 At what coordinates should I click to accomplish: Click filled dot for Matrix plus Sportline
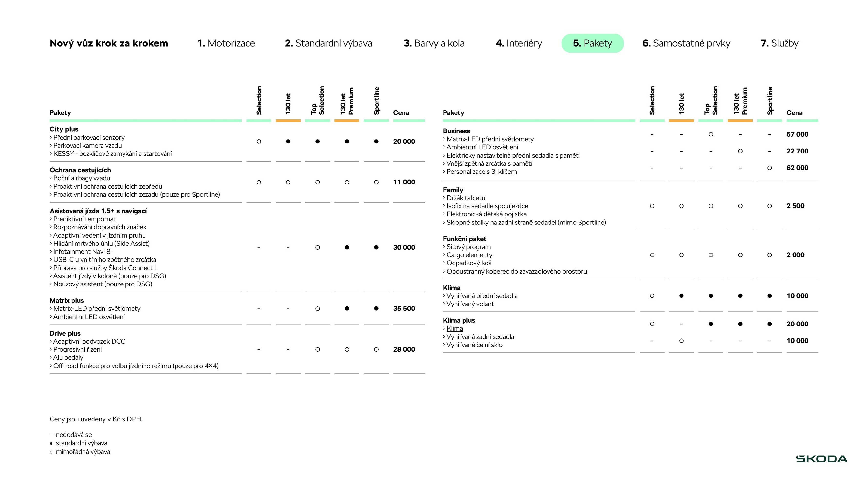coord(376,308)
